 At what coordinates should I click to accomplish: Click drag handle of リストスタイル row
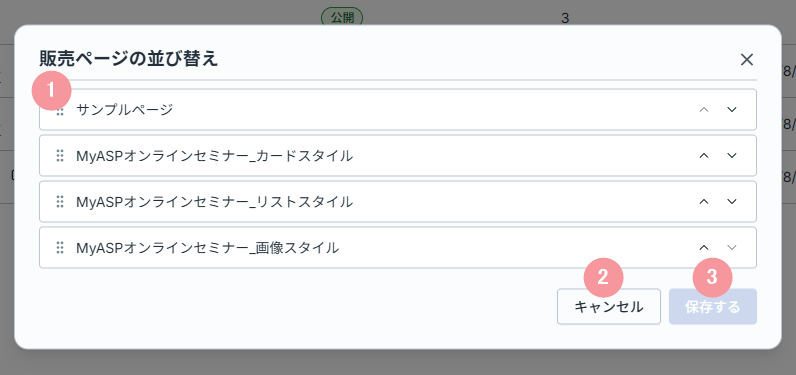tap(60, 201)
